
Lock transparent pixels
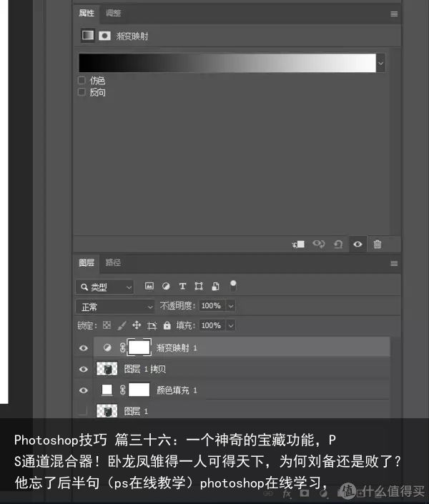(x=107, y=325)
